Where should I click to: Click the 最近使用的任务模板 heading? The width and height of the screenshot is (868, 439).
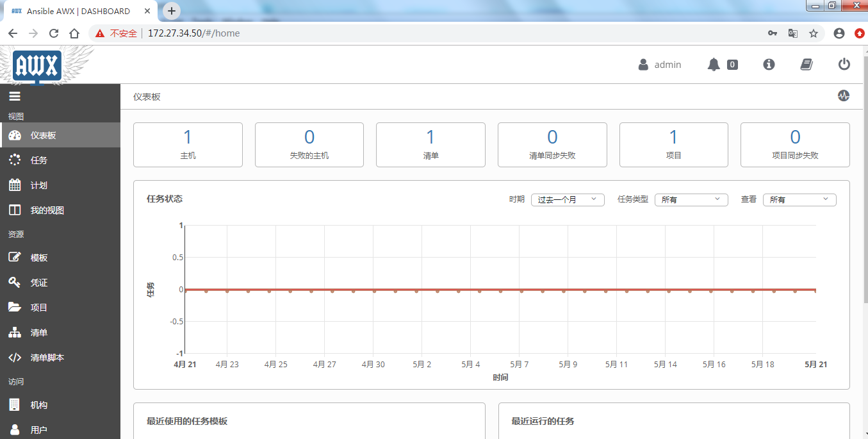(x=187, y=421)
